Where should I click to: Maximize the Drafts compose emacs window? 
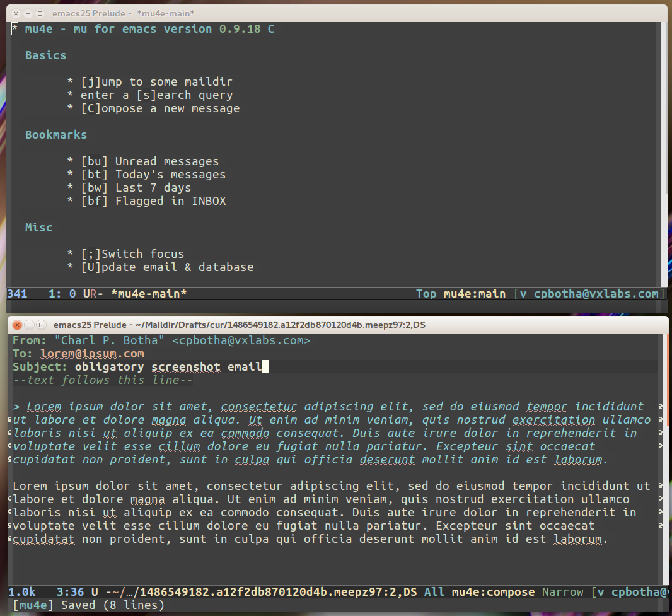[41, 325]
